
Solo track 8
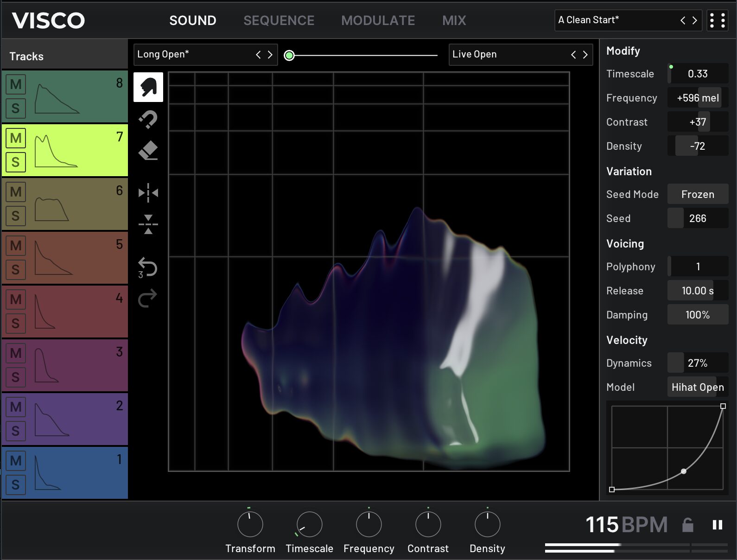coord(16,108)
